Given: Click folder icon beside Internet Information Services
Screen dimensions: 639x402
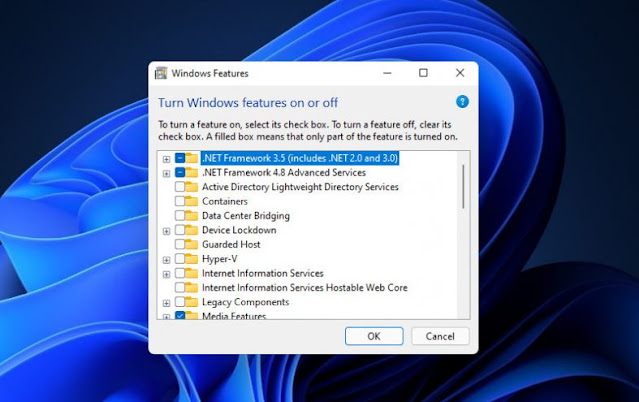Looking at the screenshot, I should click(x=192, y=274).
